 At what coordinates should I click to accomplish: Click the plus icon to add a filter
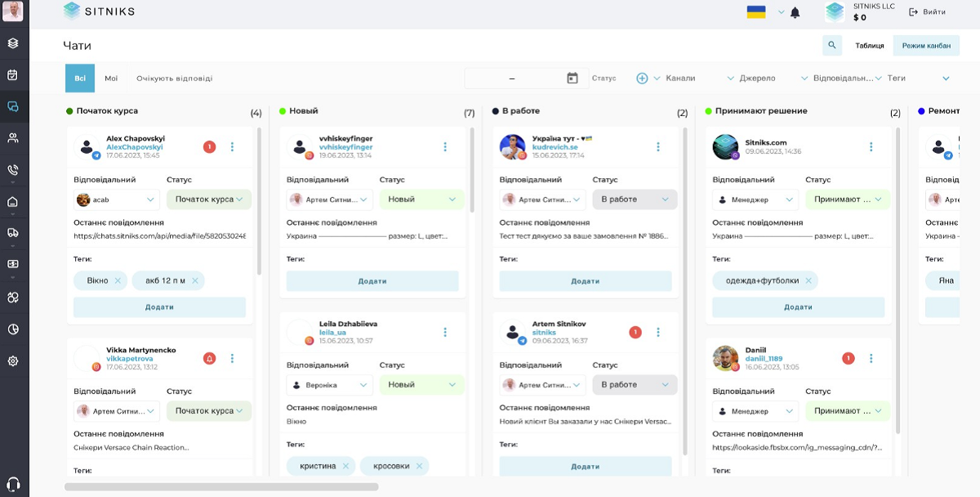tap(642, 78)
